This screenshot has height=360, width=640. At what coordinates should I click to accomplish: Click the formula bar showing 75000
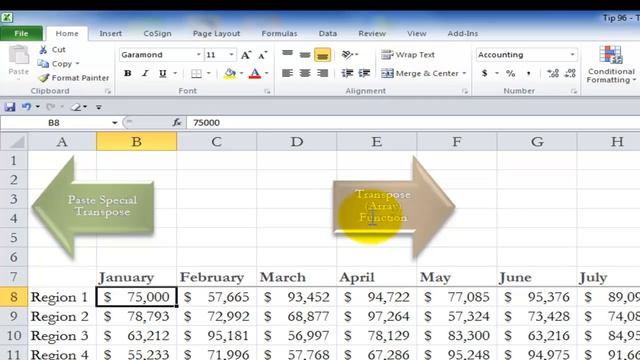click(x=413, y=122)
